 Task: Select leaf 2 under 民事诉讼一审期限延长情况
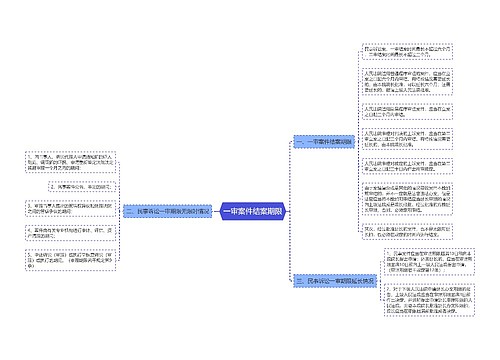point(429,300)
